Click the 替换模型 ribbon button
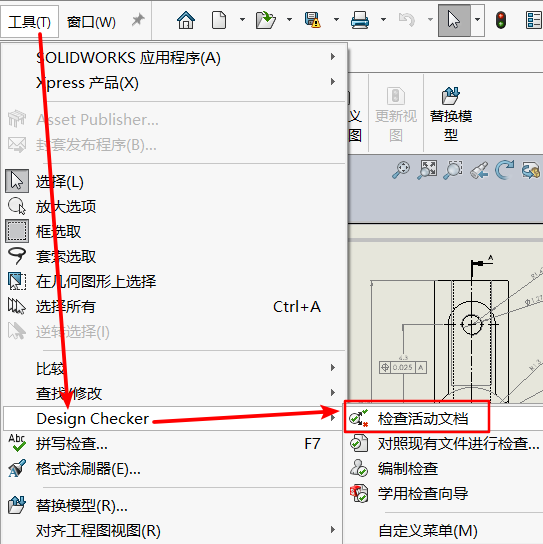 (451, 114)
